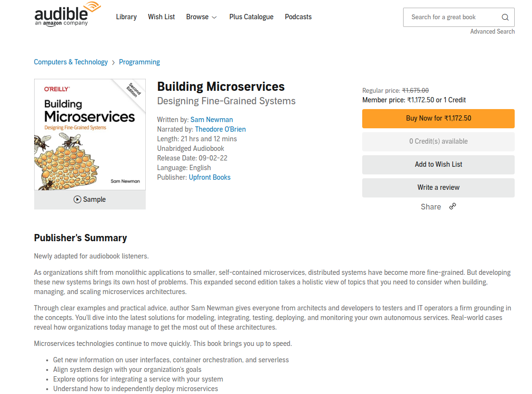Open the Advanced Search link
This screenshot has width=532, height=394.
(x=492, y=32)
